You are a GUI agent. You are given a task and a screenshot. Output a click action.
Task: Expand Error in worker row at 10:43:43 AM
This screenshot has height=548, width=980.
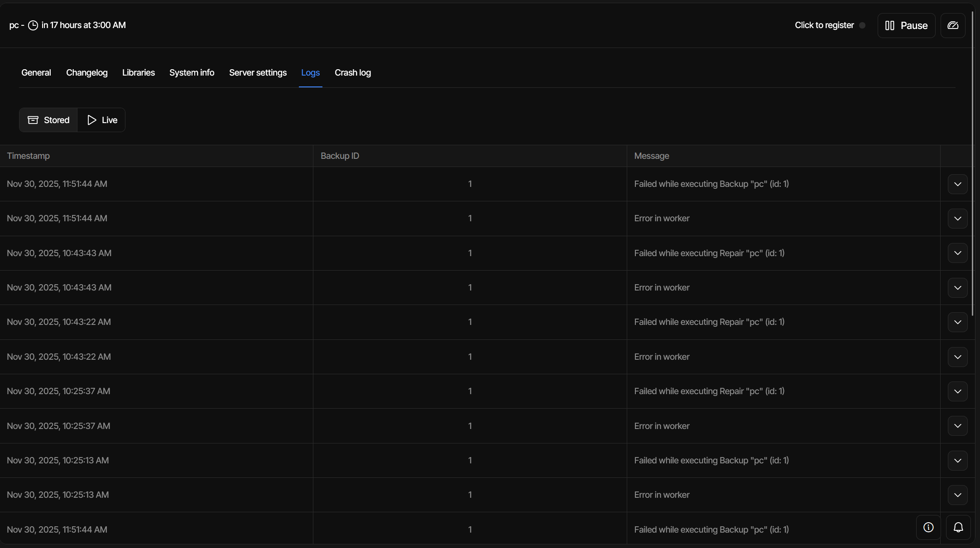[957, 288]
